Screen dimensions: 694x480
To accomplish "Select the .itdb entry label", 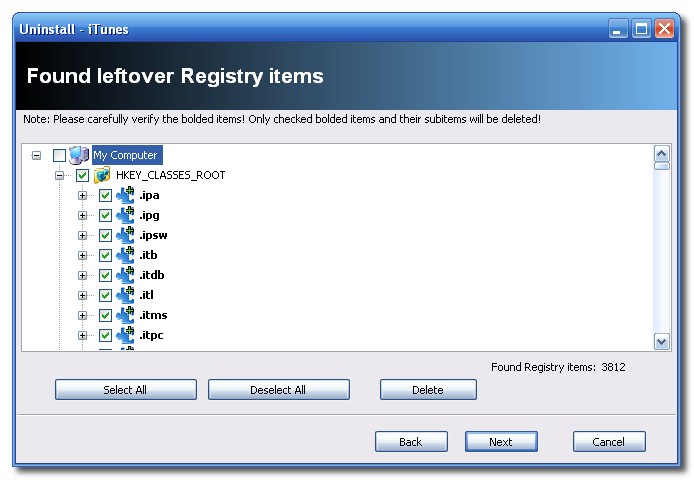I will [152, 275].
